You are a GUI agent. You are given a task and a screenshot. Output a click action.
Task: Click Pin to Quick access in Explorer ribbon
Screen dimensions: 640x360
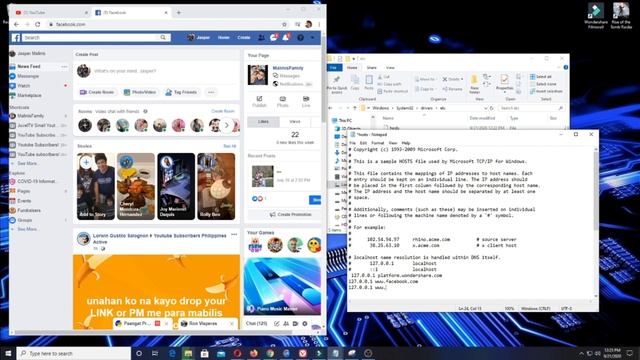(x=337, y=84)
